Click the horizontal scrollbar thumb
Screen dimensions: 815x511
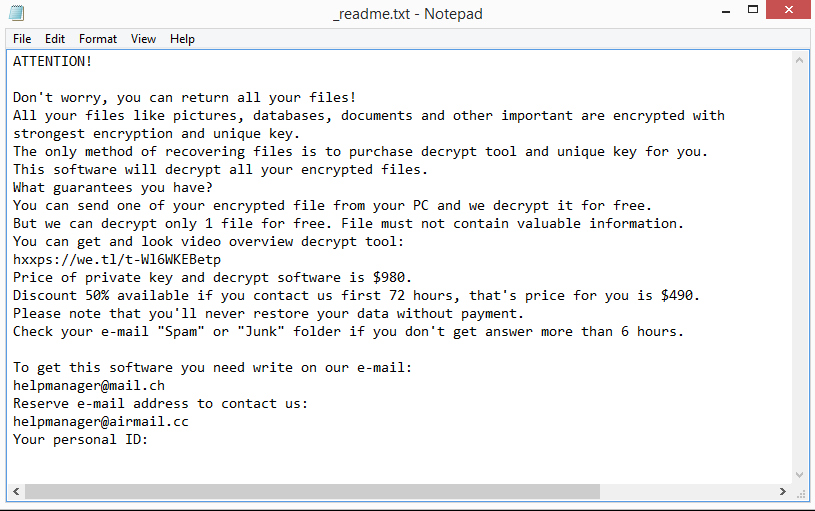point(312,491)
